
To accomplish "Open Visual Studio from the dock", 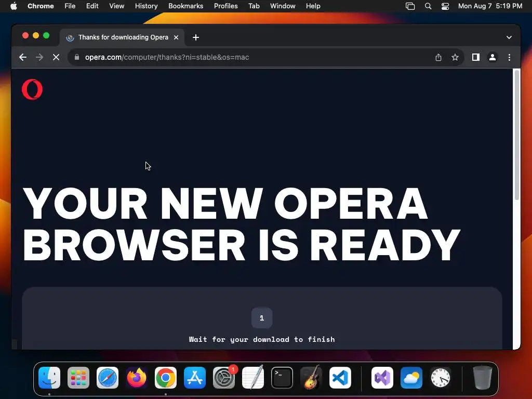I will [382, 378].
